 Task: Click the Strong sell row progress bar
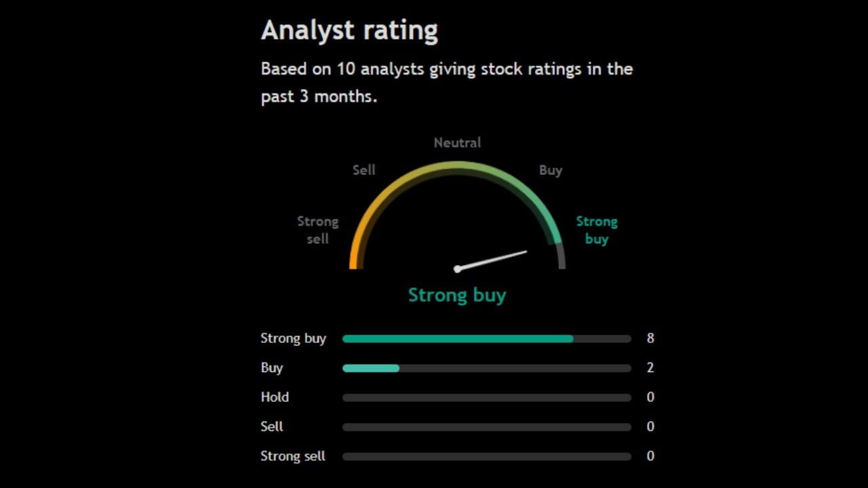tap(486, 457)
